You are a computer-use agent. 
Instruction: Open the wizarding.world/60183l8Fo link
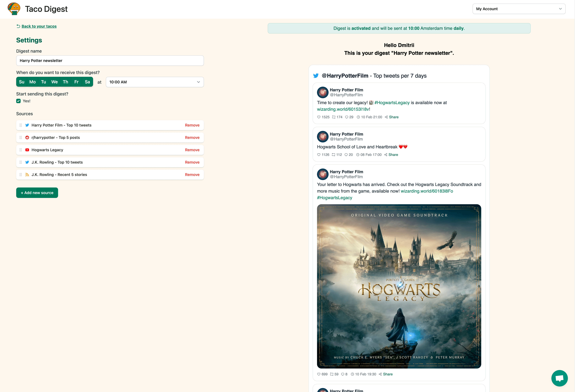click(427, 191)
